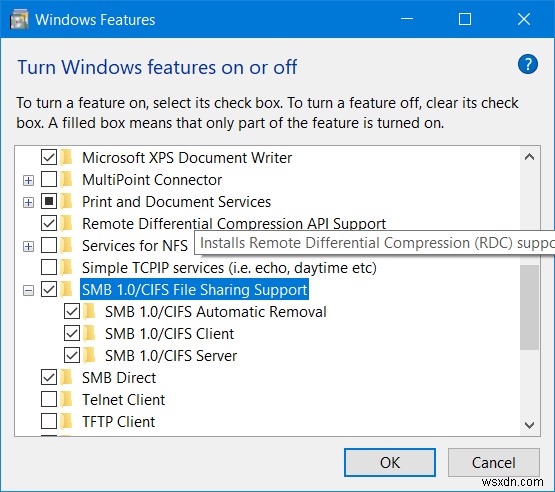Image resolution: width=555 pixels, height=492 pixels.
Task: Select SMB 1.0/CIFS File Sharing Support label
Action: point(194,289)
